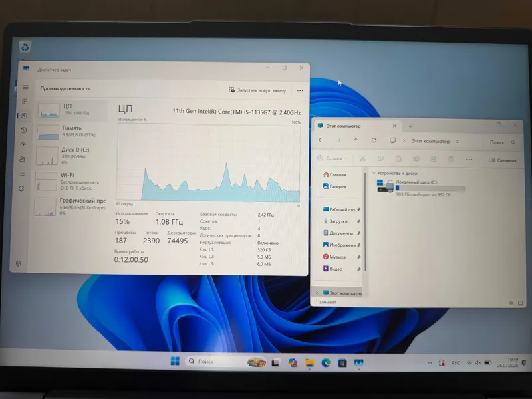Open 'Главная' in Explorer navigation pane
The width and height of the screenshot is (532, 399).
point(334,174)
